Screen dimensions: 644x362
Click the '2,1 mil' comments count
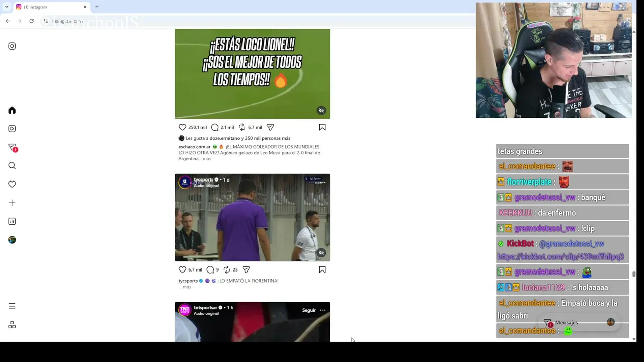[227, 127]
